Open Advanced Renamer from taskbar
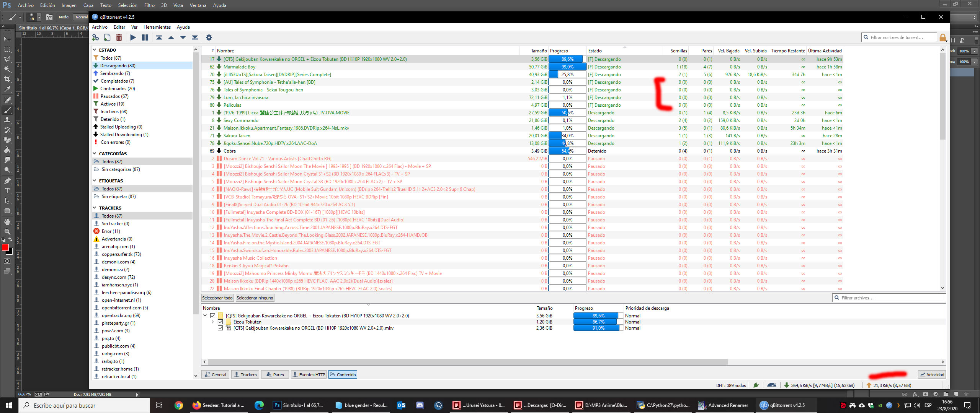This screenshot has height=413, width=980. [724, 405]
